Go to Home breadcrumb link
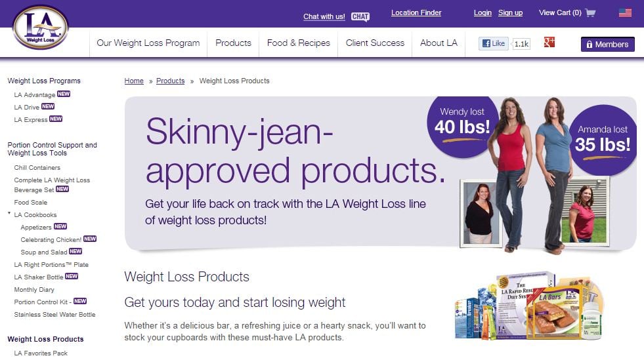The width and height of the screenshot is (644, 360). click(134, 81)
